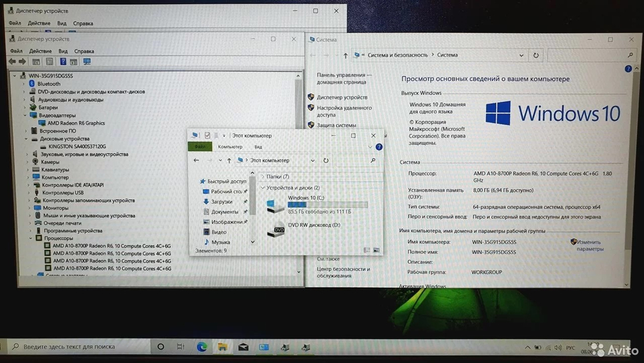
Task: Expand the Bluetooth device category
Action: coord(26,84)
